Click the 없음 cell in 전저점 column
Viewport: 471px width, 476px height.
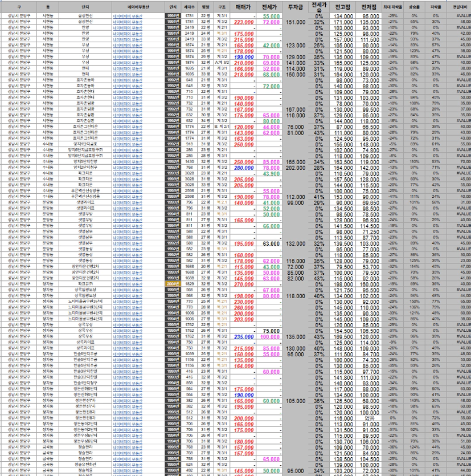coord(370,418)
